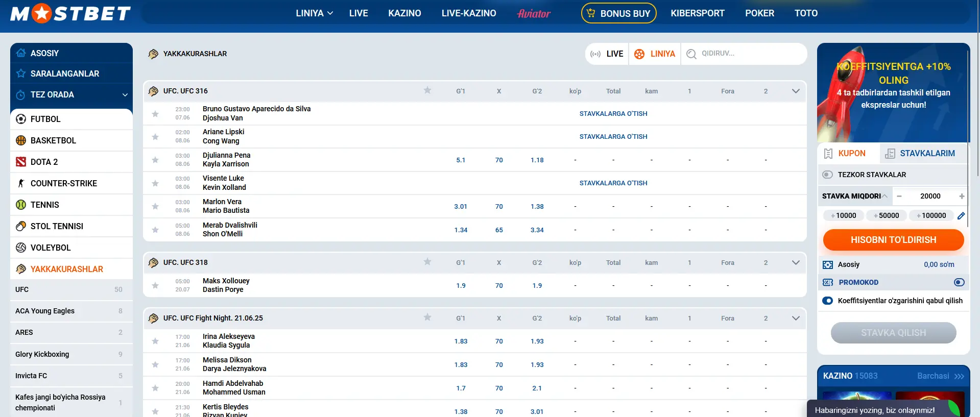This screenshot has height=417, width=980.
Task: Open the TOTO menu item
Action: point(806,13)
